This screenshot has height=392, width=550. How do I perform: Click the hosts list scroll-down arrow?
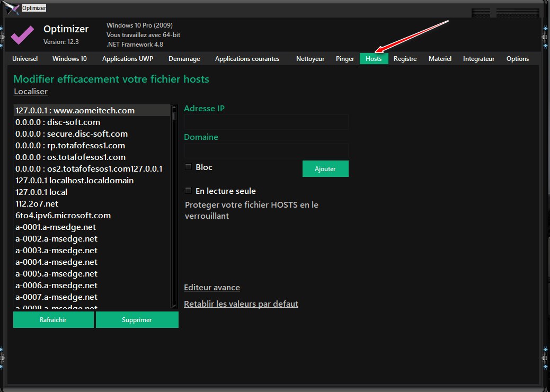point(174,305)
